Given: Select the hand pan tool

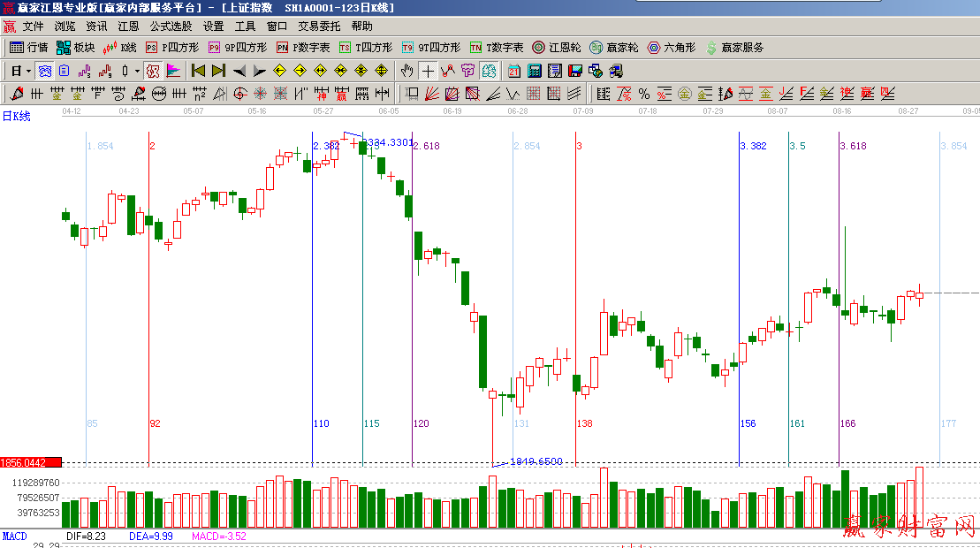Looking at the screenshot, I should tap(406, 71).
